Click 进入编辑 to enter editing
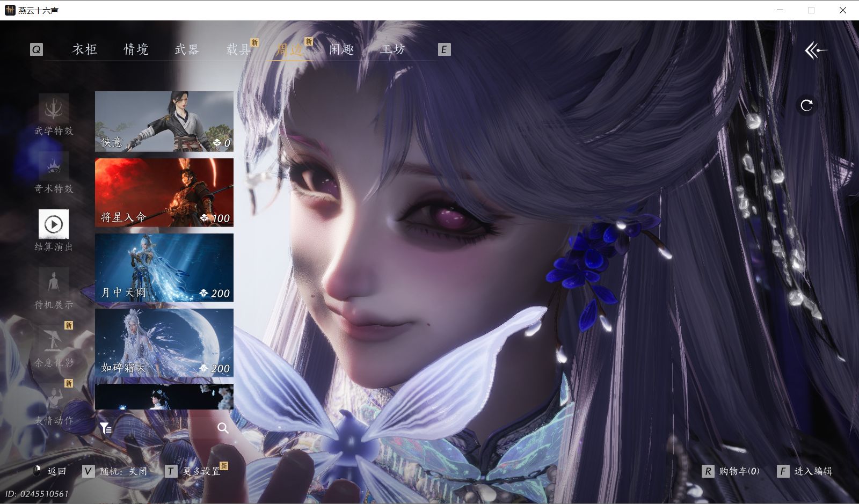 (x=813, y=471)
